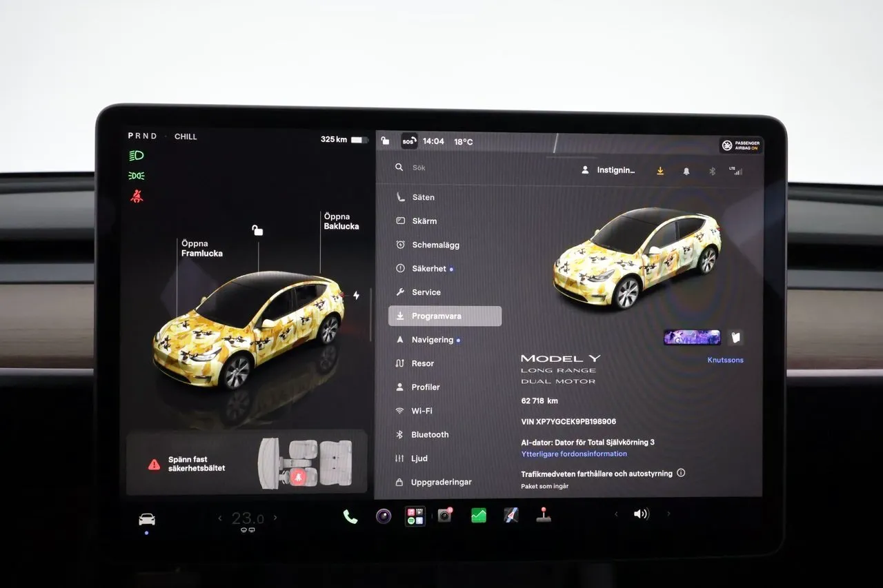
Task: Tap the 18°C outside temperature
Action: (x=464, y=142)
